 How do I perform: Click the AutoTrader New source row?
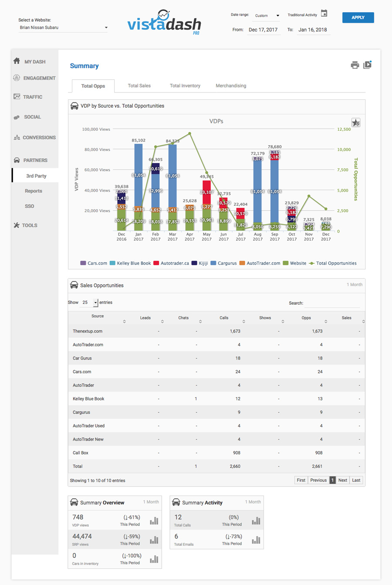(x=216, y=439)
